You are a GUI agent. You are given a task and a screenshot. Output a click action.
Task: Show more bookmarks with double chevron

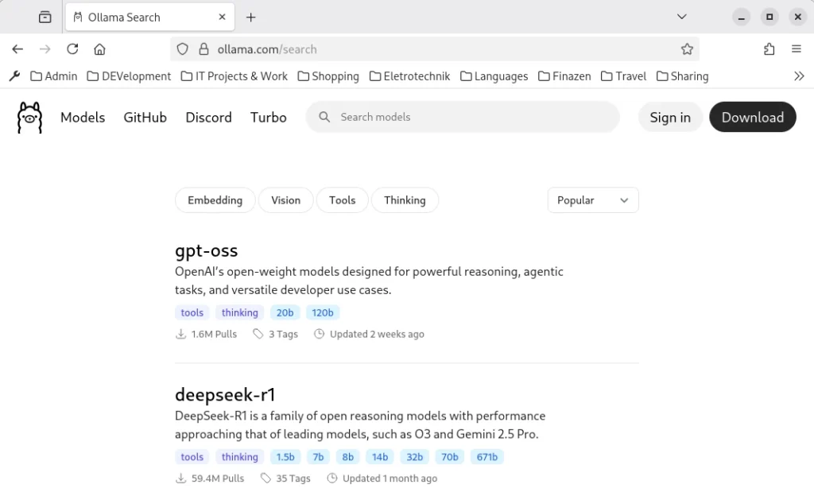tap(799, 76)
